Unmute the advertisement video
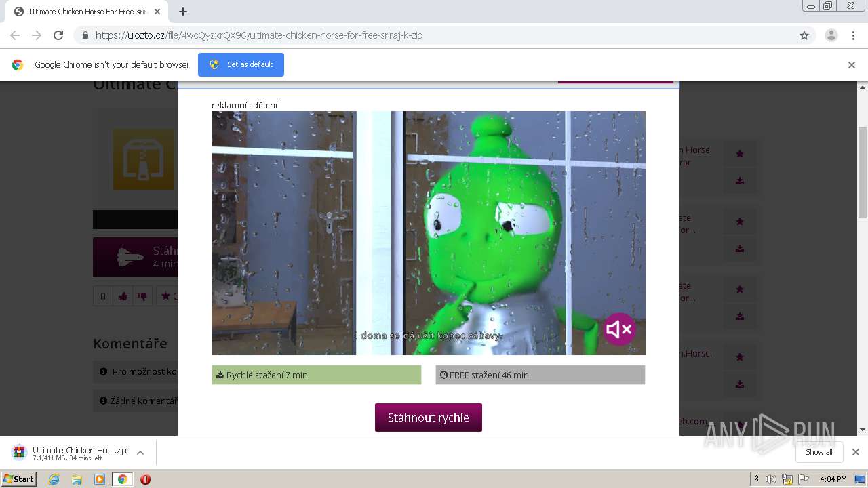This screenshot has height=488, width=868. 619,329
